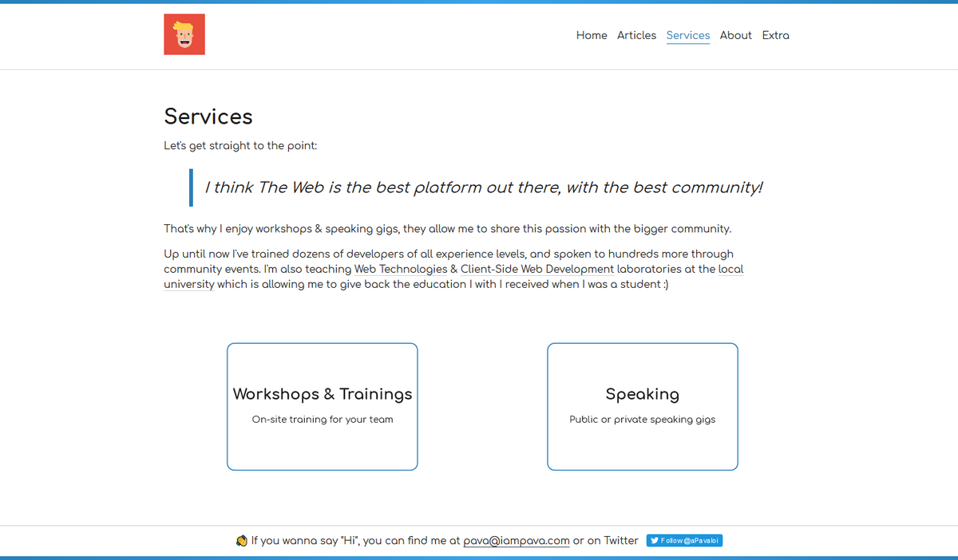Click the italic quote about The Web

coord(484,187)
